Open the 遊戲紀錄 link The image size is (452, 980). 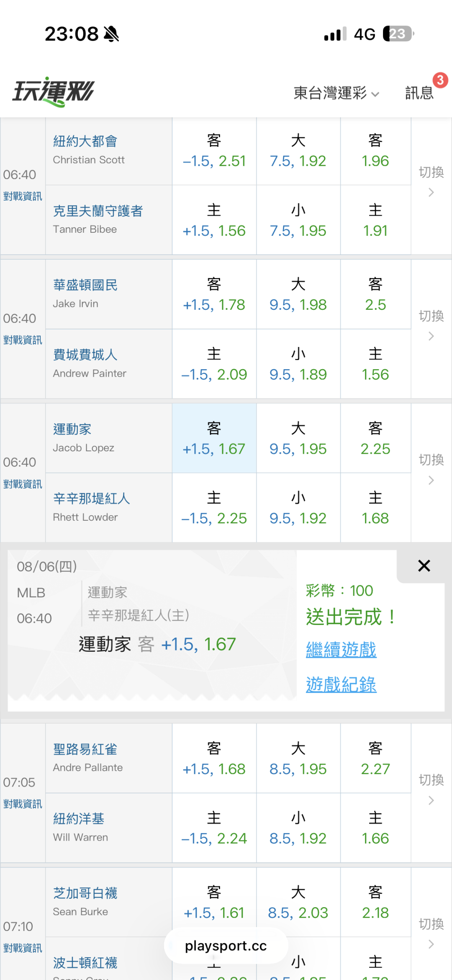point(341,684)
